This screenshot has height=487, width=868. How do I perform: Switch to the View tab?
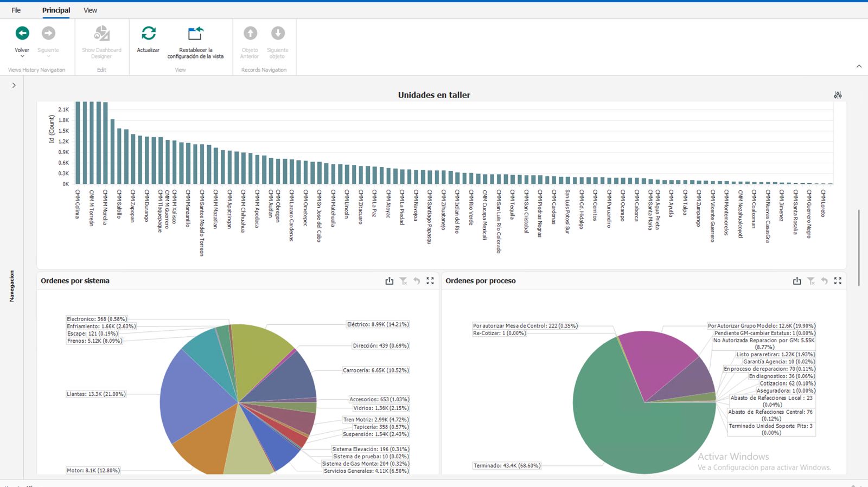pyautogui.click(x=90, y=10)
